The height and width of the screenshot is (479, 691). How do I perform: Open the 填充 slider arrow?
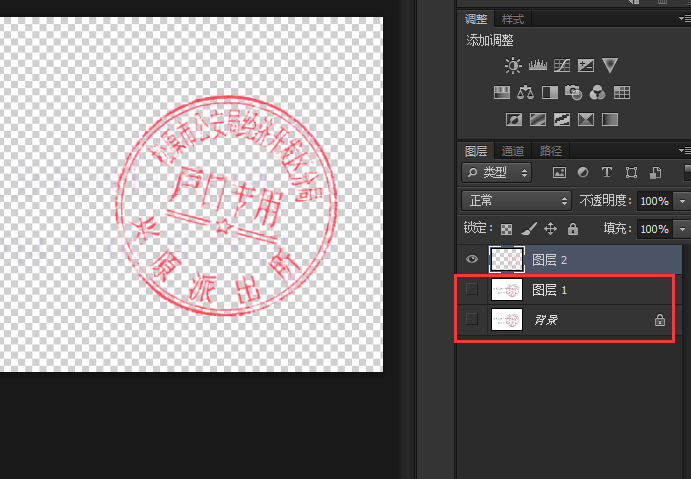coord(682,229)
